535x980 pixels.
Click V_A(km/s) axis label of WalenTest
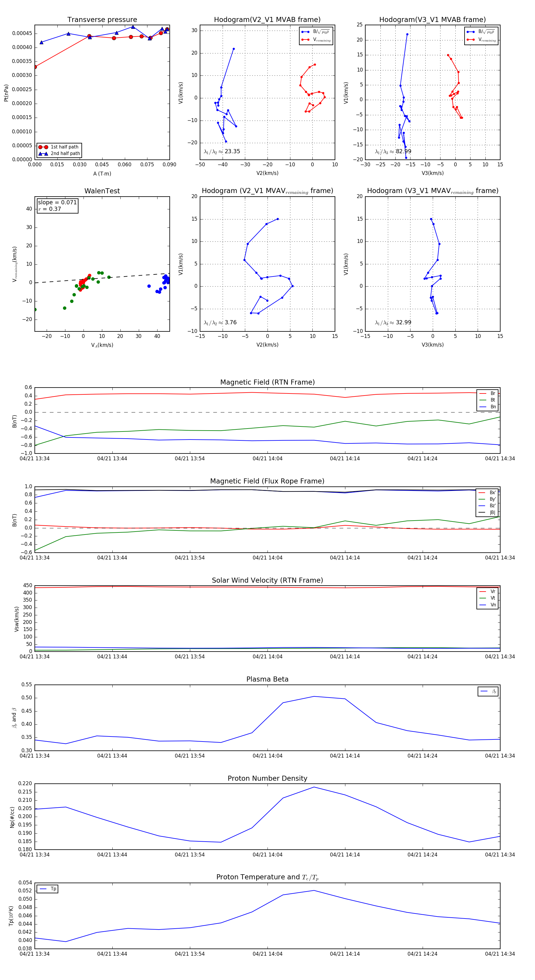click(x=102, y=345)
